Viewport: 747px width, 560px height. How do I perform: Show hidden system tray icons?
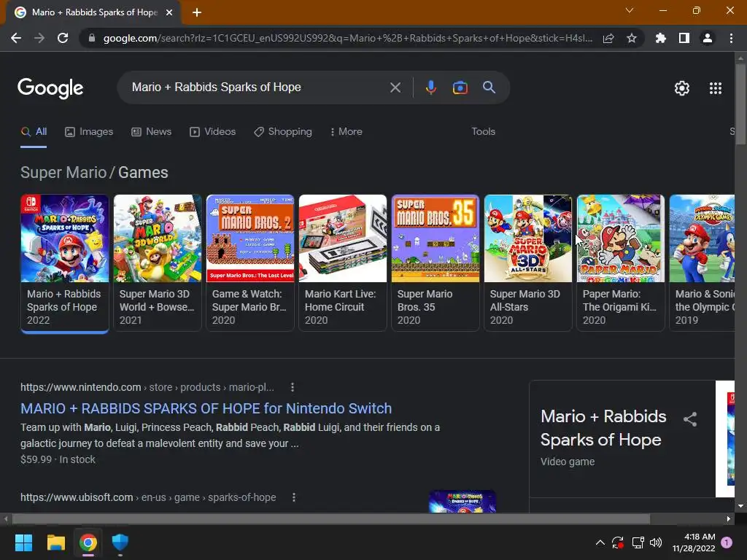(600, 542)
